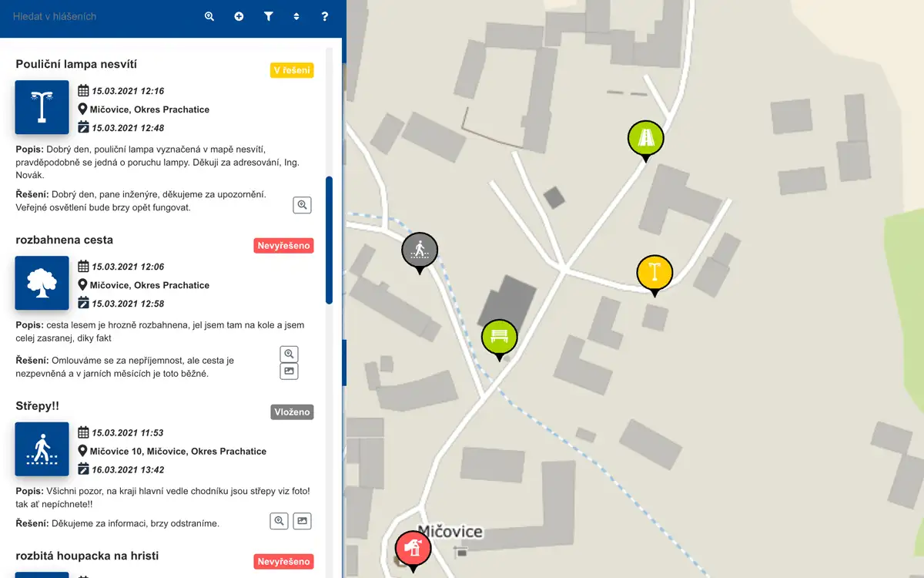This screenshot has width=924, height=578.
Task: Click the tree category thumbnail for rozbahnena cesta
Action: (x=42, y=283)
